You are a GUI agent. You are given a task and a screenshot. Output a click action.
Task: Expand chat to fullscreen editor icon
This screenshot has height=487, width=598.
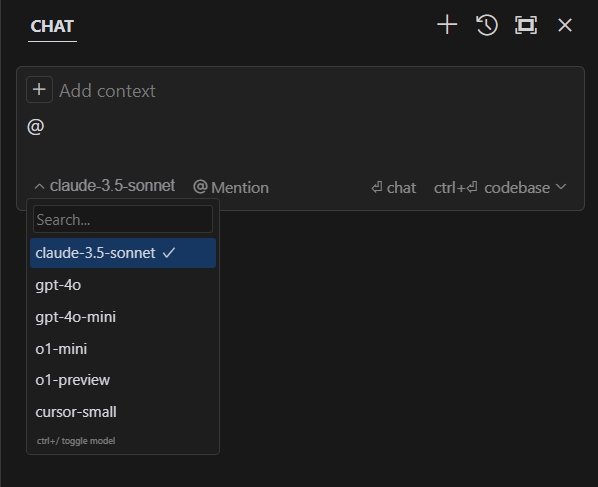(x=526, y=25)
